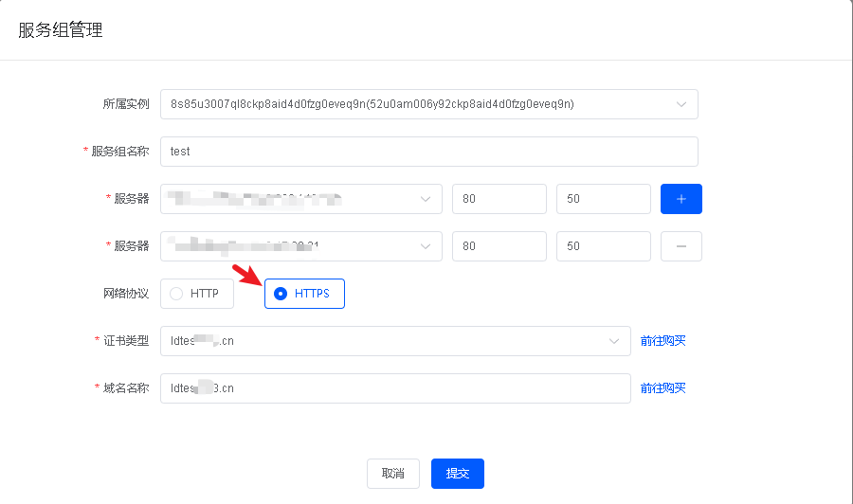Expand the first 服务器 server dropdown

[x=300, y=199]
